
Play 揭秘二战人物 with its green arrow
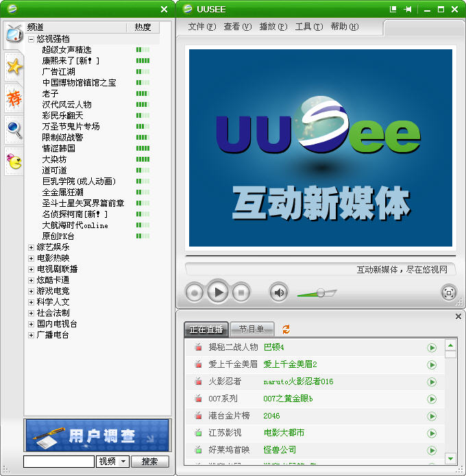tap(432, 347)
